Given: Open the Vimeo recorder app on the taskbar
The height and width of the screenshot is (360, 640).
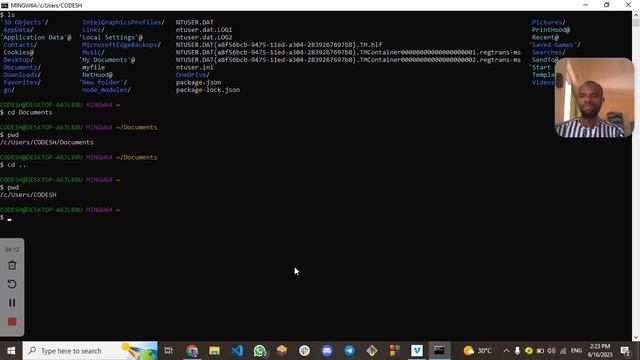Looking at the screenshot, I should click(x=417, y=351).
